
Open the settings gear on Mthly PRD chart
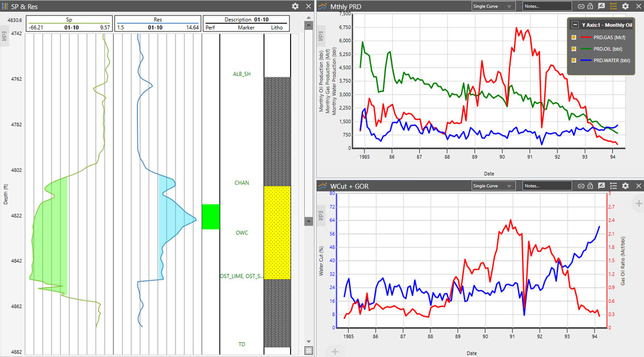pyautogui.click(x=625, y=6)
